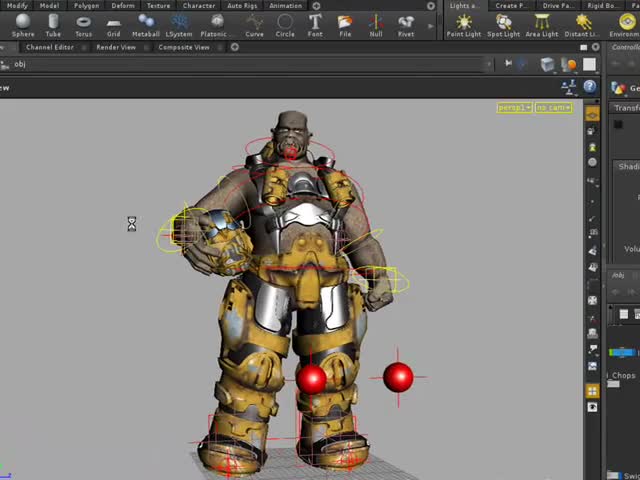Expand the obj path field dropdown arrow
Viewport: 640px width, 480px height.
tap(490, 64)
